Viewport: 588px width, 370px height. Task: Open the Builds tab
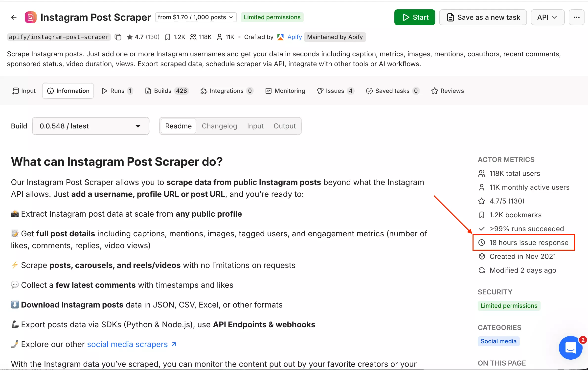(x=167, y=91)
